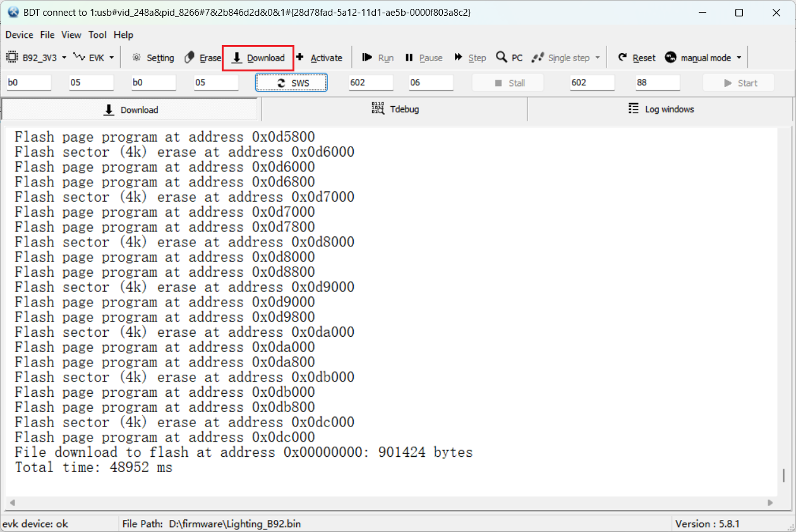Click the 602 input field right of Stall
The image size is (796, 532).
click(x=592, y=83)
